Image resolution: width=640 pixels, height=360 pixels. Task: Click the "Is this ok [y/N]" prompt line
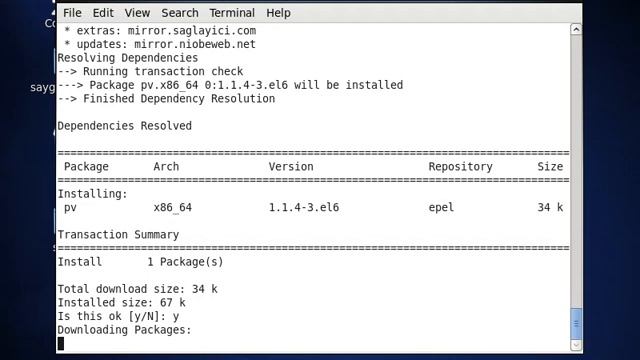118,316
